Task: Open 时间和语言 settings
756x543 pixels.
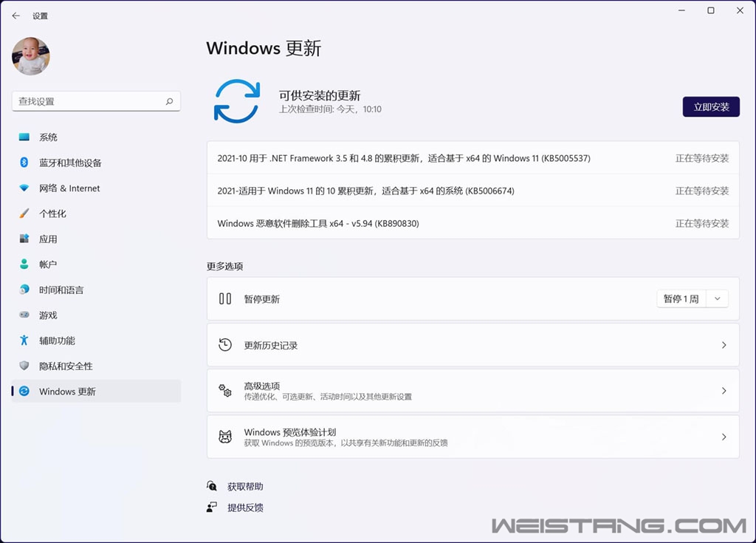Action: 96,290
